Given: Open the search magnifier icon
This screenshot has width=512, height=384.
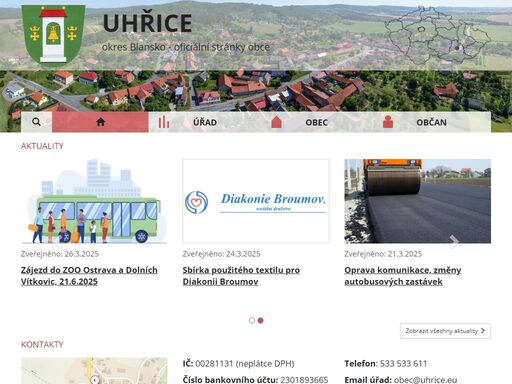Looking at the screenshot, I should (36, 122).
